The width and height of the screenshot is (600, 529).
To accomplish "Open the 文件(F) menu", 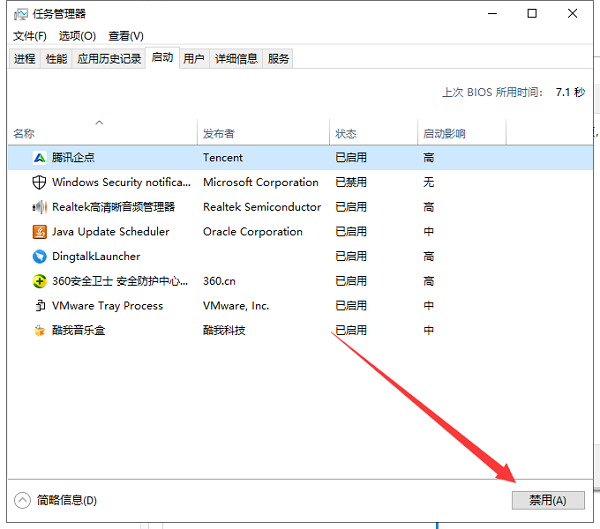I will (x=29, y=36).
